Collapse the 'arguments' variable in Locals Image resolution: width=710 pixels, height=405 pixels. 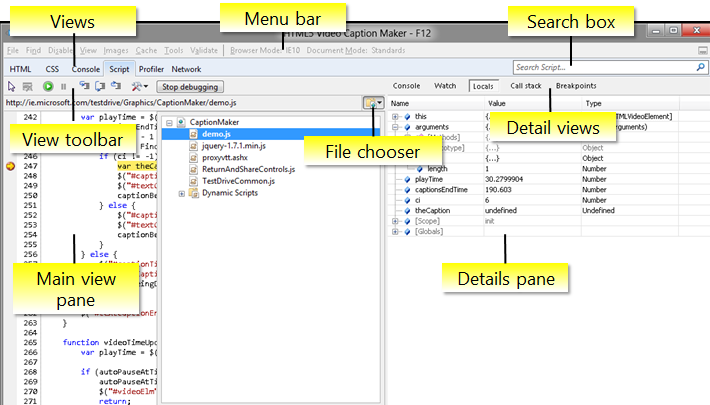click(x=395, y=127)
